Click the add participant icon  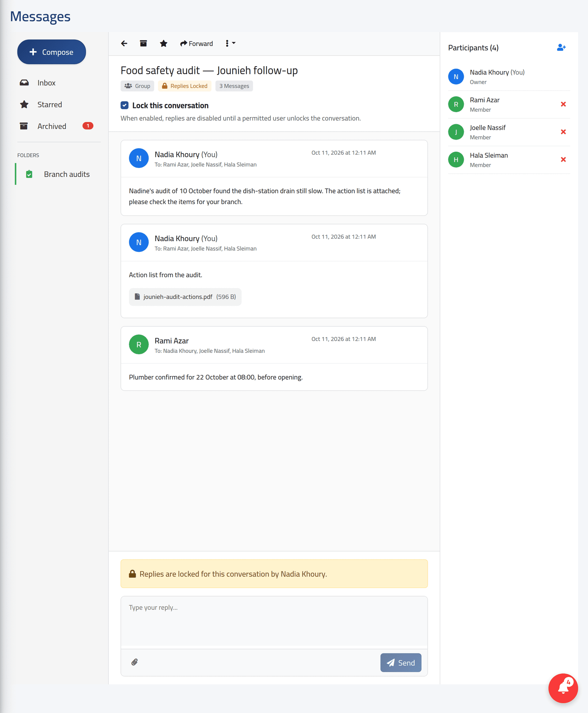(x=561, y=47)
